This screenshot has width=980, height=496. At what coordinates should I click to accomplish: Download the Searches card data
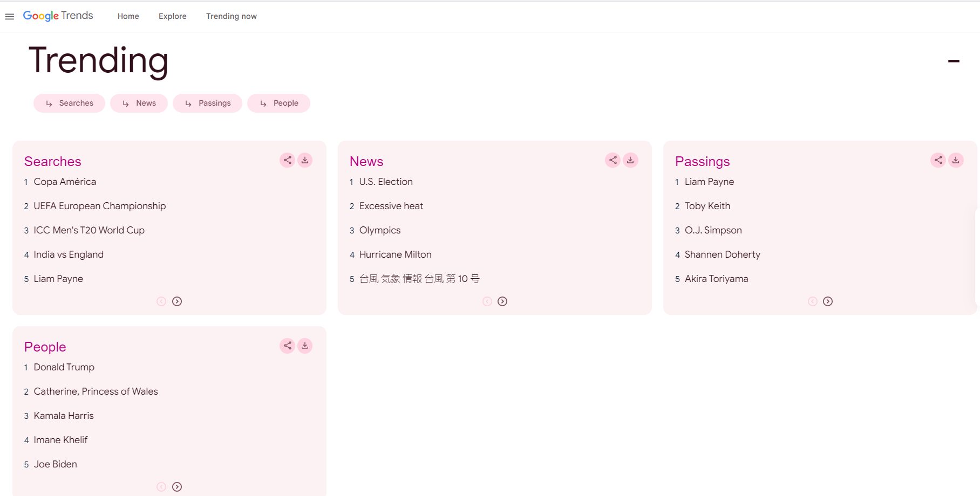click(305, 160)
